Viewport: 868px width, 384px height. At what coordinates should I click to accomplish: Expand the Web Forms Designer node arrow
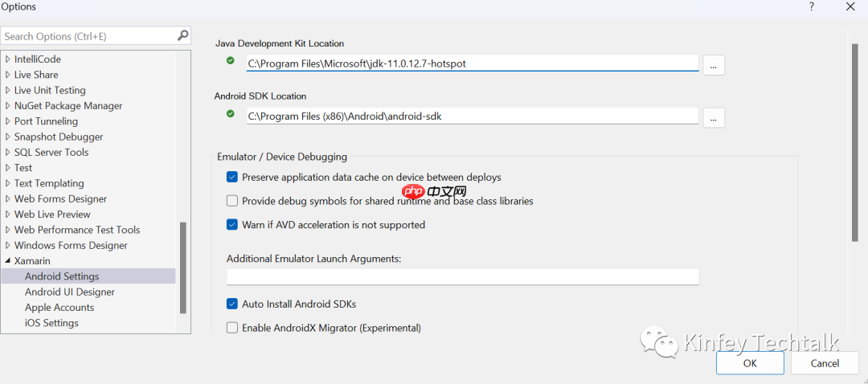[8, 198]
